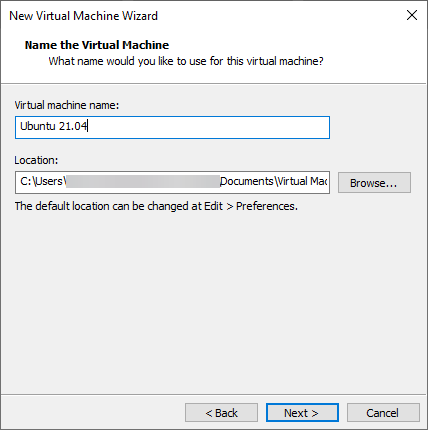Click the Browse... button for location

tap(374, 182)
